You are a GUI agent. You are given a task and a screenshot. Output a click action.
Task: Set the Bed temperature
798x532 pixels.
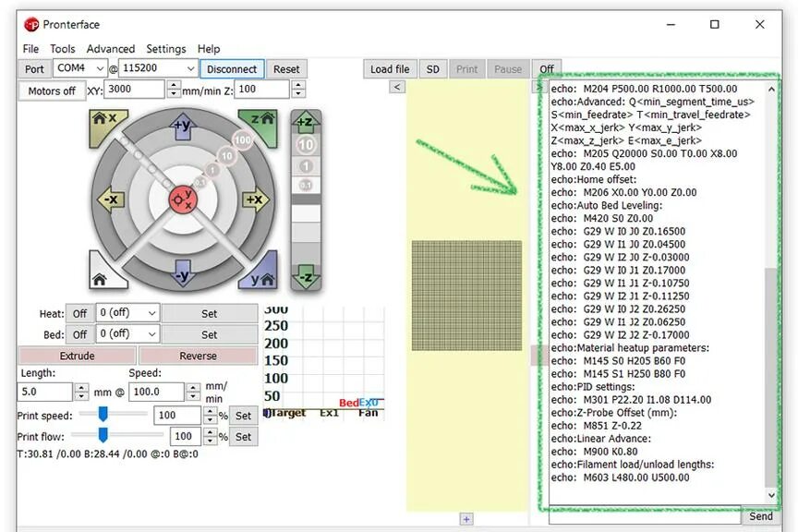[209, 334]
